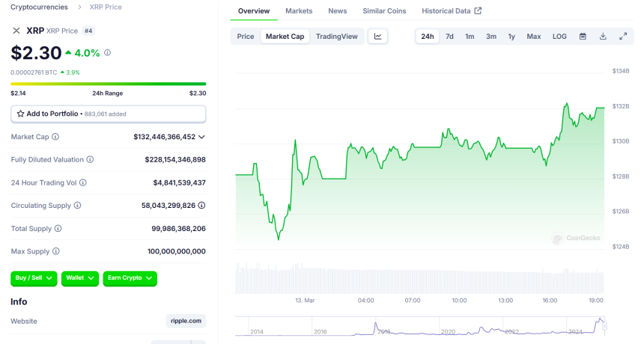The image size is (644, 344).
Task: Switch chart to TradingView mode
Action: pyautogui.click(x=336, y=36)
